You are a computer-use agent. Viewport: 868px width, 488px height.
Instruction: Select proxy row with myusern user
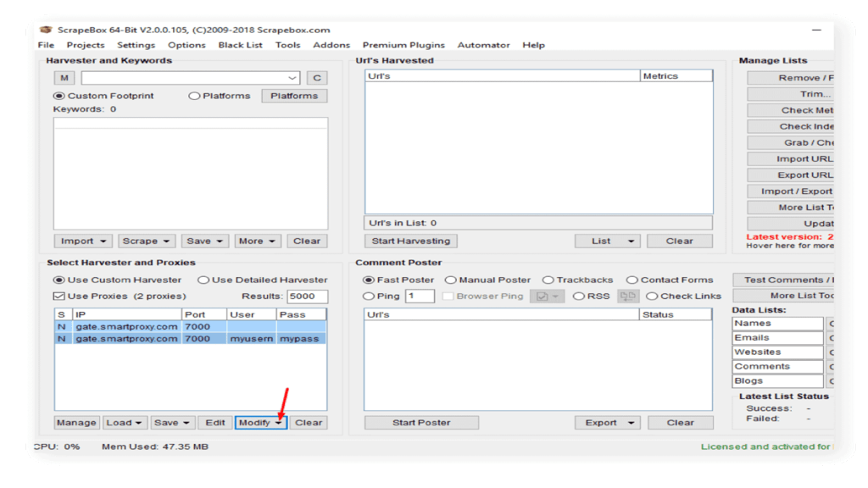pos(191,339)
